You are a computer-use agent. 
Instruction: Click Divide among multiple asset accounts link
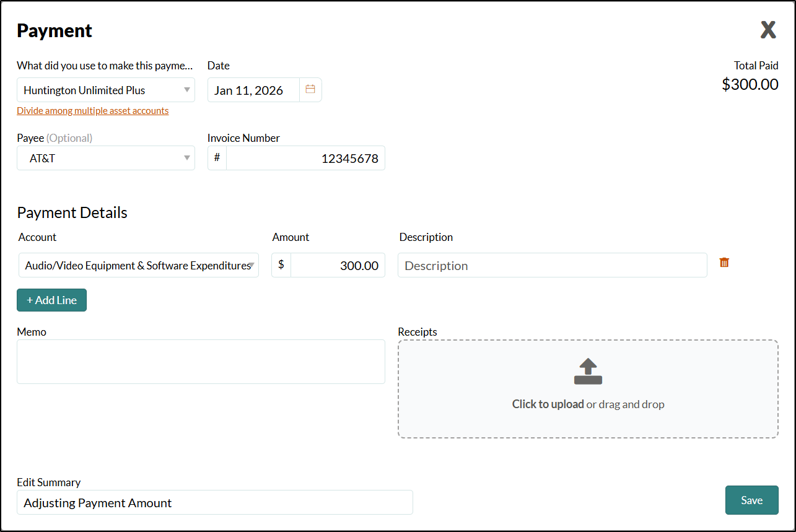(x=93, y=111)
